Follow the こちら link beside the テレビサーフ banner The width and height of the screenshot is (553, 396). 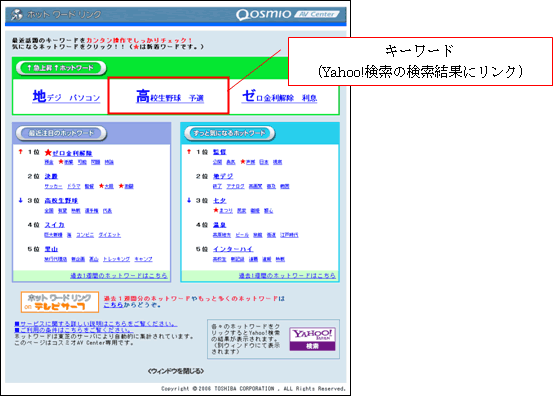(113, 305)
